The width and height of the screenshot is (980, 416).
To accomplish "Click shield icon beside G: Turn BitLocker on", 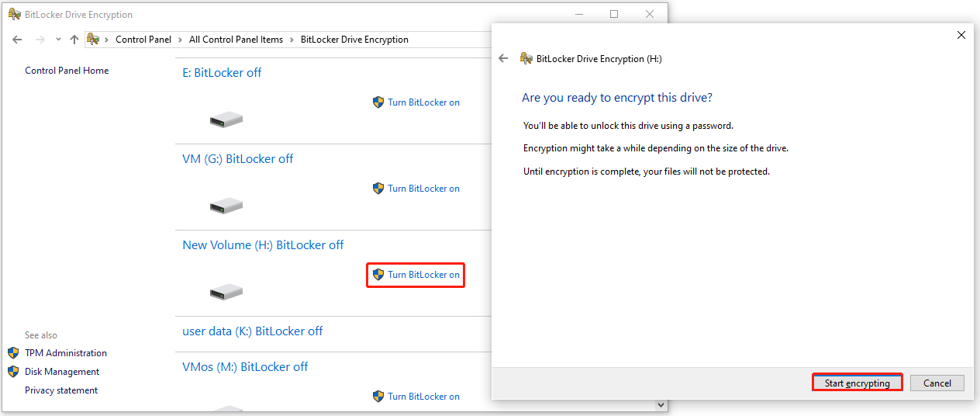I will [378, 189].
